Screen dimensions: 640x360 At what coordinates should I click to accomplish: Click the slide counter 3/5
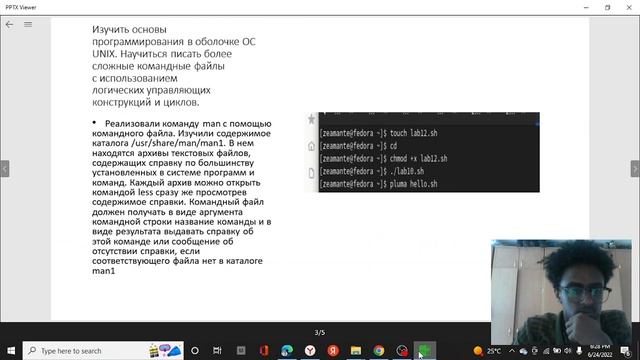click(x=320, y=333)
